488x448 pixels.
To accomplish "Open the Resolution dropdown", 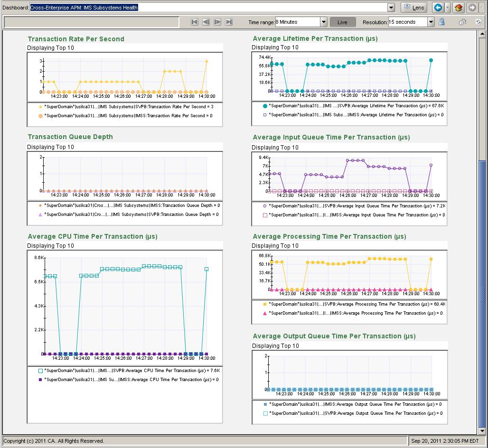I will point(431,22).
